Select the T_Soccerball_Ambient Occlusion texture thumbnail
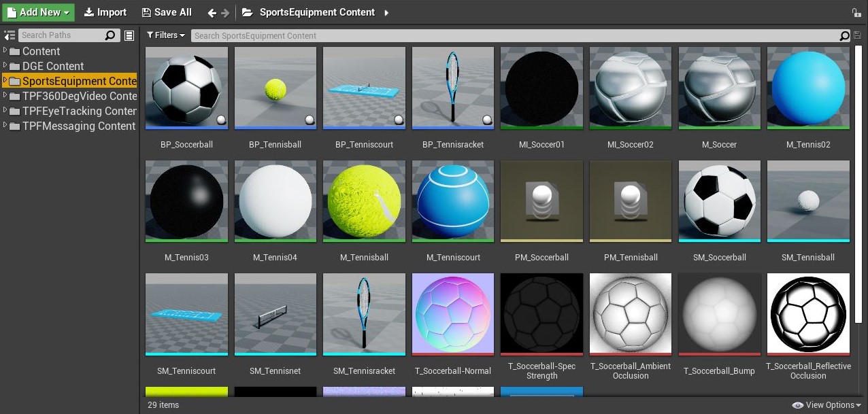The width and height of the screenshot is (868, 414). click(x=631, y=315)
